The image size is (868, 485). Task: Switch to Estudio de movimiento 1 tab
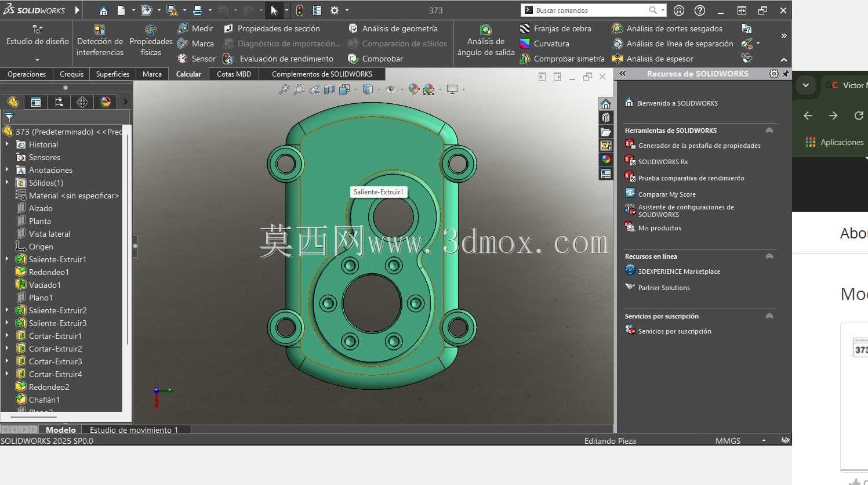pos(134,430)
